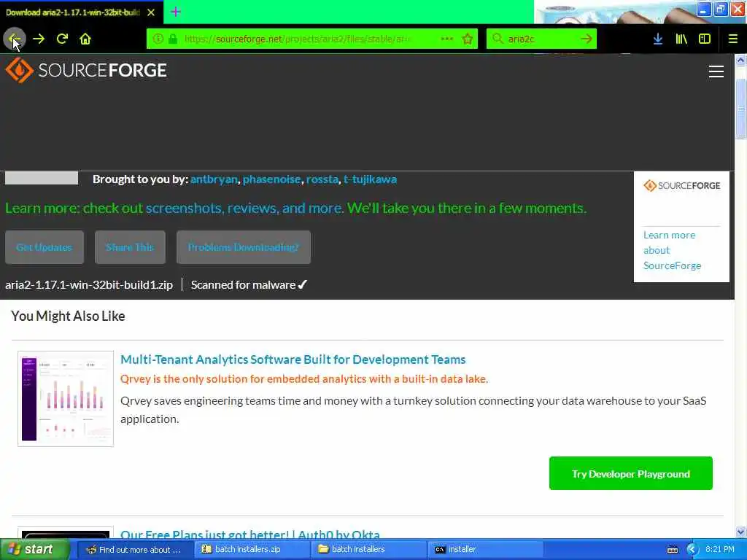Click the Try Developer Playground button
The width and height of the screenshot is (747, 560).
(x=631, y=473)
